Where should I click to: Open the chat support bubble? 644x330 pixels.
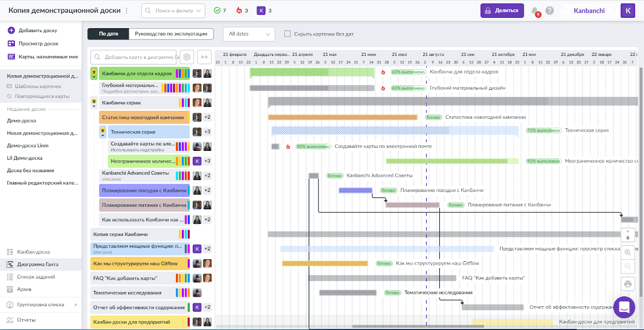(x=624, y=307)
